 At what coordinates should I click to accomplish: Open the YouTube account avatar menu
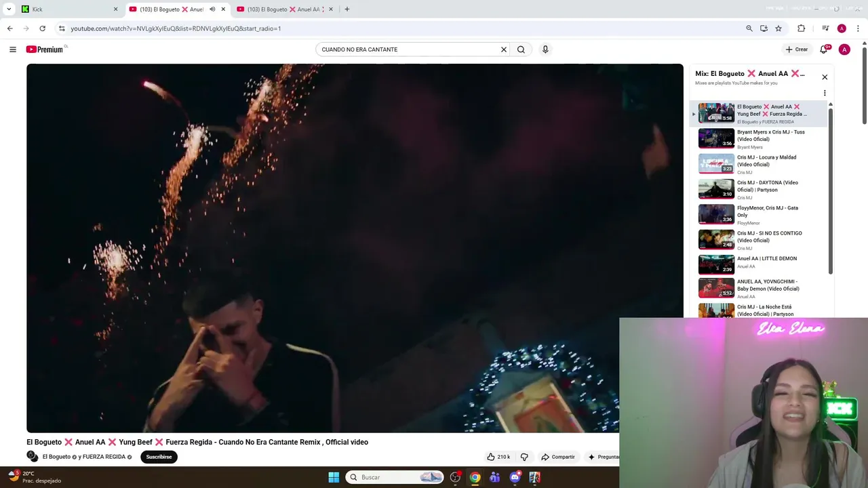click(844, 49)
